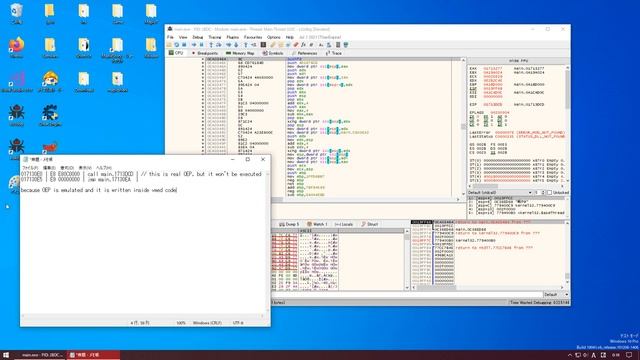The height and width of the screenshot is (360, 640).
Task: Click the hex dump pane vertical scrollbar
Action: click(407, 260)
